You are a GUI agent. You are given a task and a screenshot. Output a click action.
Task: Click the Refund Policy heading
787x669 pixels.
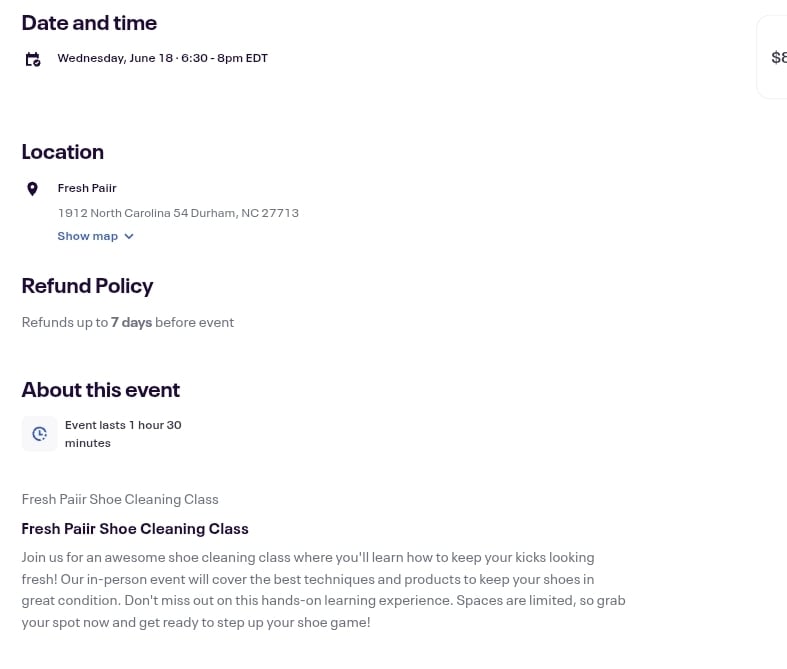[87, 286]
